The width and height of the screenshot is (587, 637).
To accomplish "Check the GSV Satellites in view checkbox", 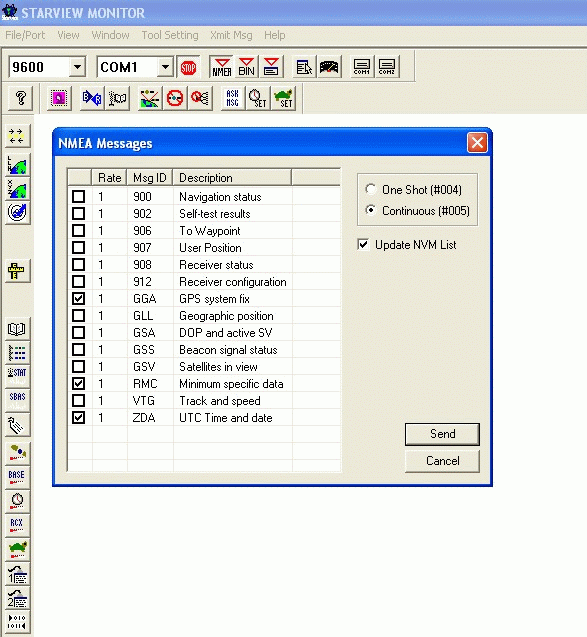I will point(78,366).
